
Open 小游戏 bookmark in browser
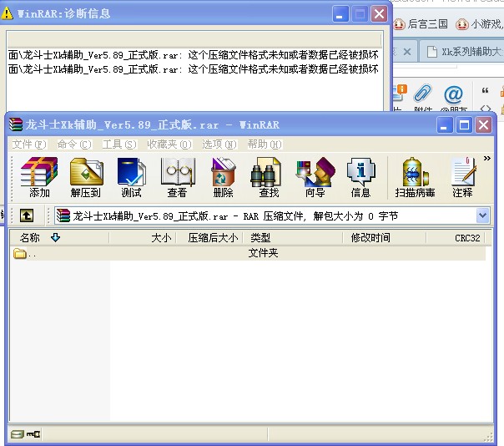[479, 24]
